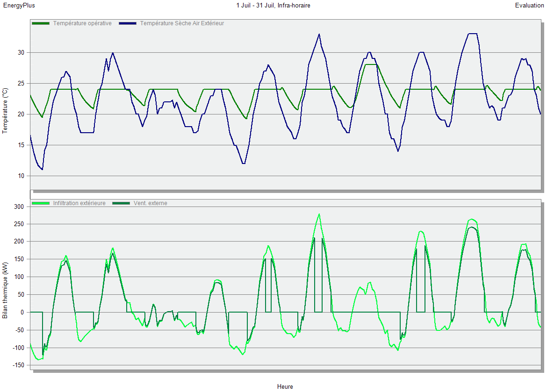Viewport: 547px width, 392px height.
Task: Click the Heure x-axis label
Action: point(285,386)
